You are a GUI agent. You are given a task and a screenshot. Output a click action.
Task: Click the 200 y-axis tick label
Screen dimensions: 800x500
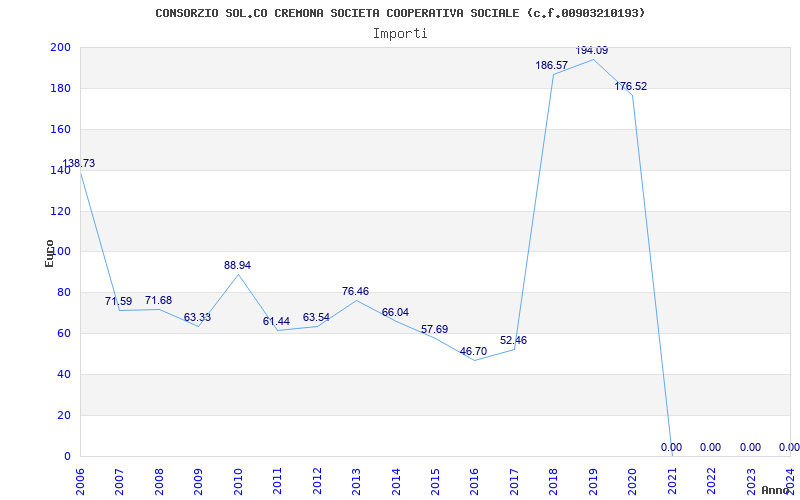pyautogui.click(x=60, y=47)
